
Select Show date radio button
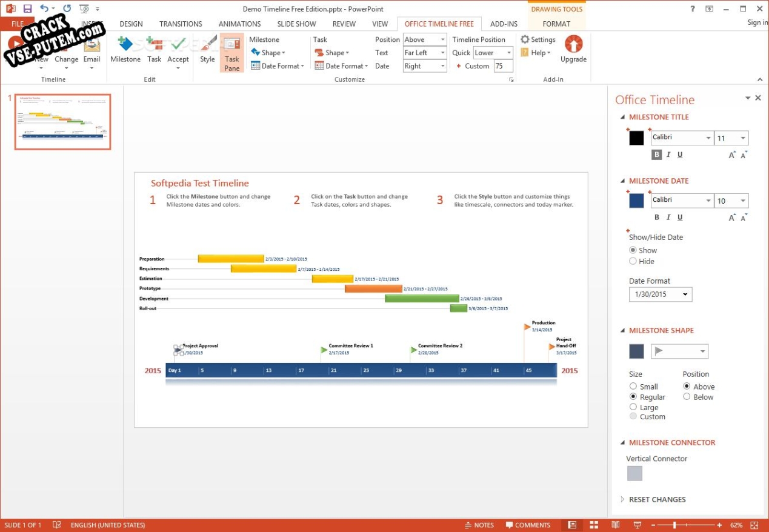[633, 250]
